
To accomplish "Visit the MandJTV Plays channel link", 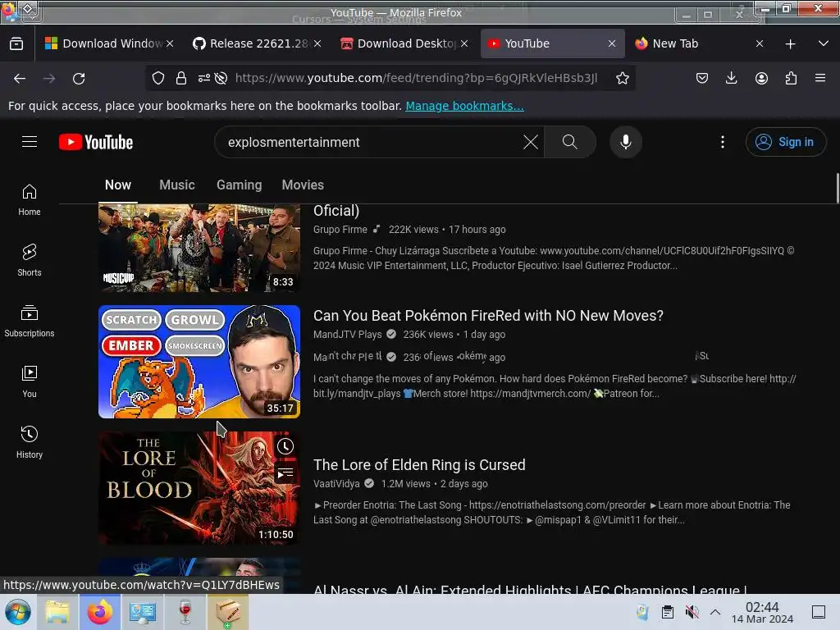I will pos(347,335).
